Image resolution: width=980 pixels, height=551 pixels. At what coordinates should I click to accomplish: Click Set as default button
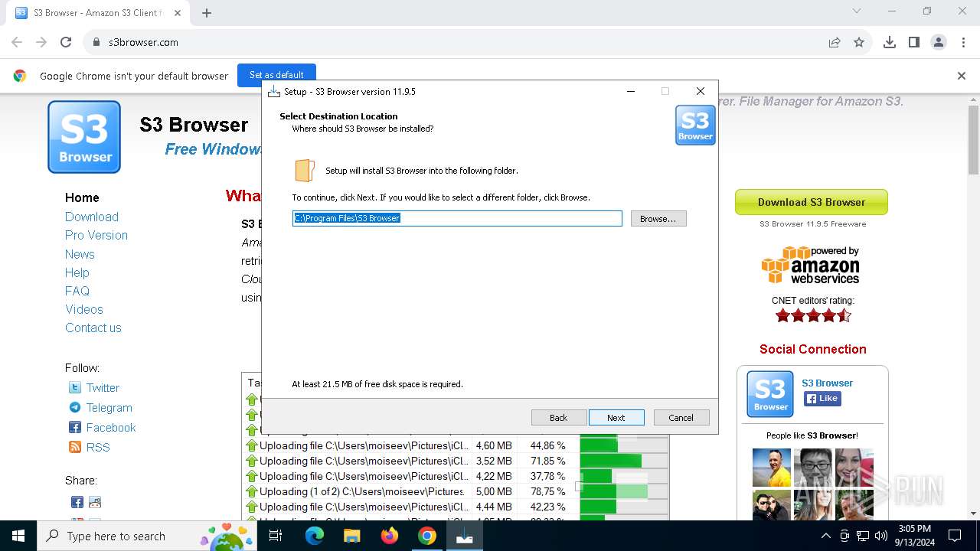(x=276, y=75)
